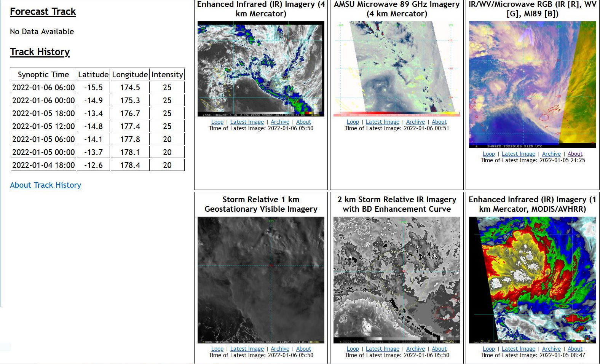Select the 2022-01-04 18:00 synoptic time cell
This screenshot has height=364, width=600.
point(43,165)
